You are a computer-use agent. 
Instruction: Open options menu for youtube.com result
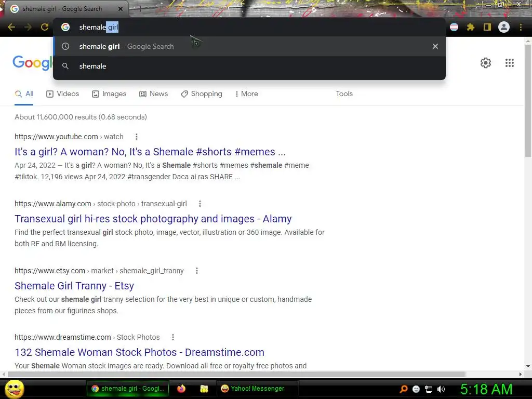tap(137, 137)
